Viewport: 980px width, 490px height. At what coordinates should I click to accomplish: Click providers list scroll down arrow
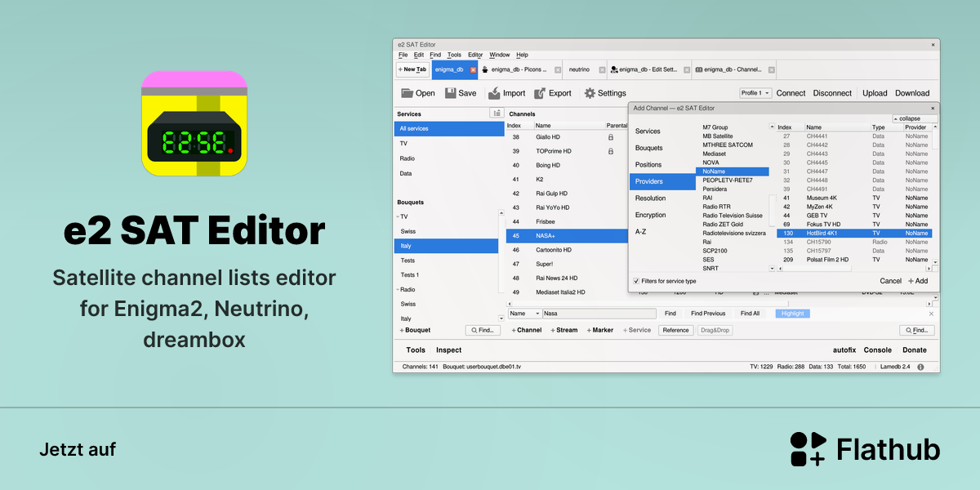tap(773, 267)
